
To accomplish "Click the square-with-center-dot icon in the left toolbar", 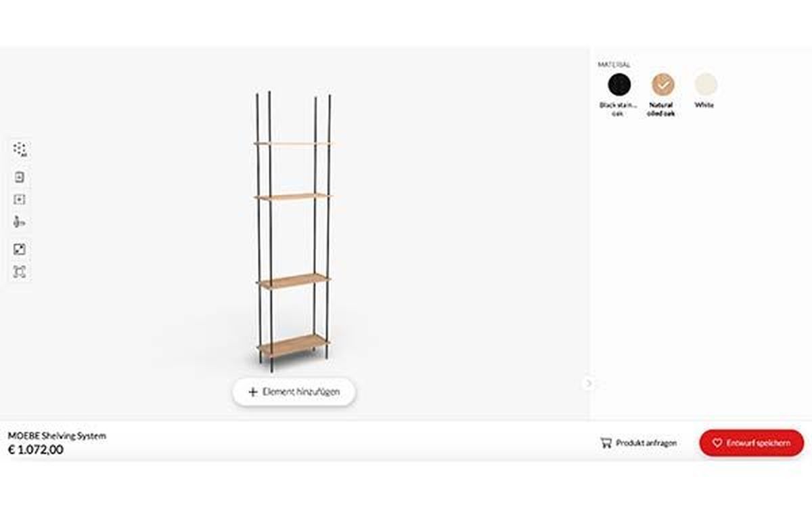I will [20, 199].
